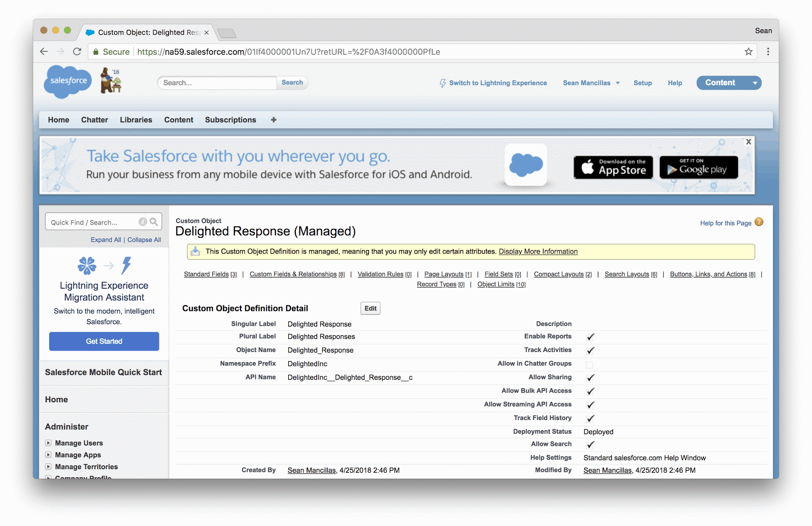Open the Content tab
Screen dimensions: 812x526
click(179, 120)
